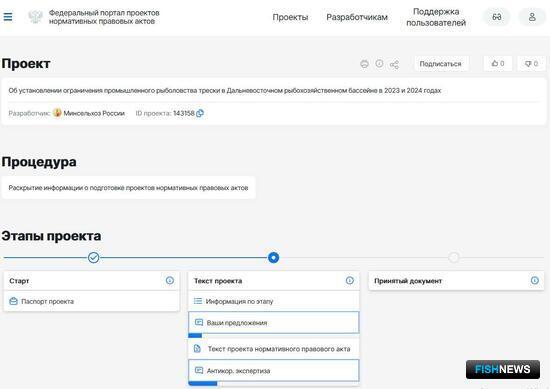This screenshot has width=550, height=389.
Task: Click the Минсельхоз России developer link
Action: [x=94, y=113]
